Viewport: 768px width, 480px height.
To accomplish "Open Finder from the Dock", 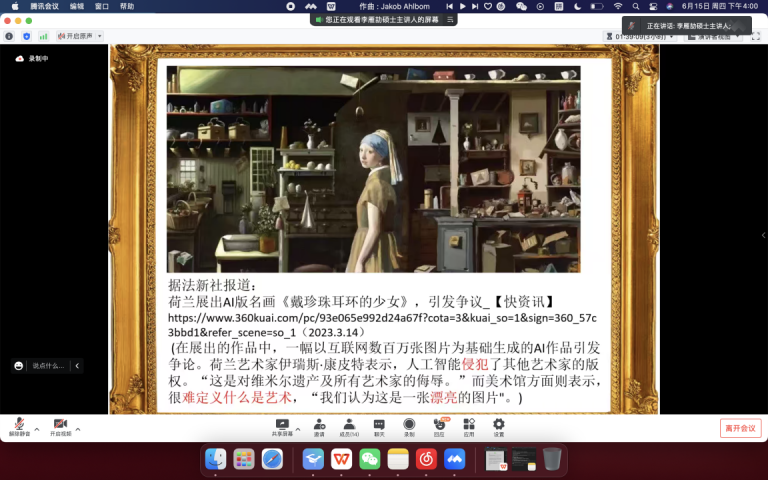I will click(216, 459).
